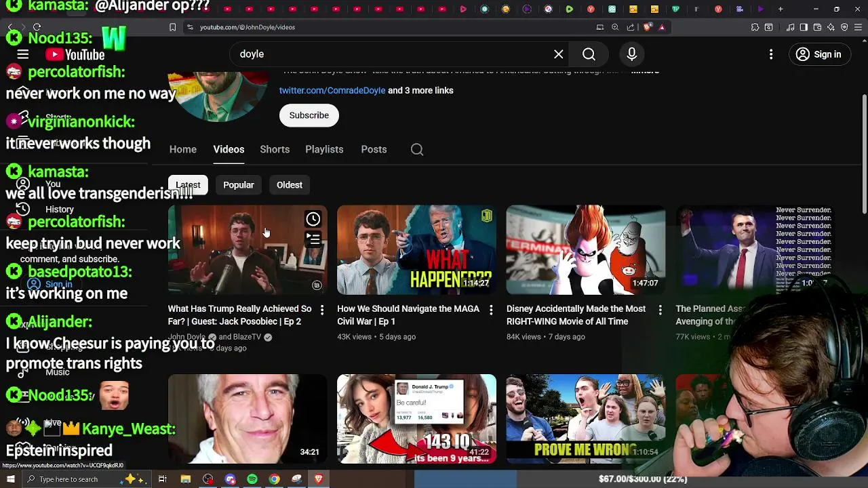Play the 34:21 Epstein thumbnail video
868x488 pixels.
pyautogui.click(x=248, y=419)
